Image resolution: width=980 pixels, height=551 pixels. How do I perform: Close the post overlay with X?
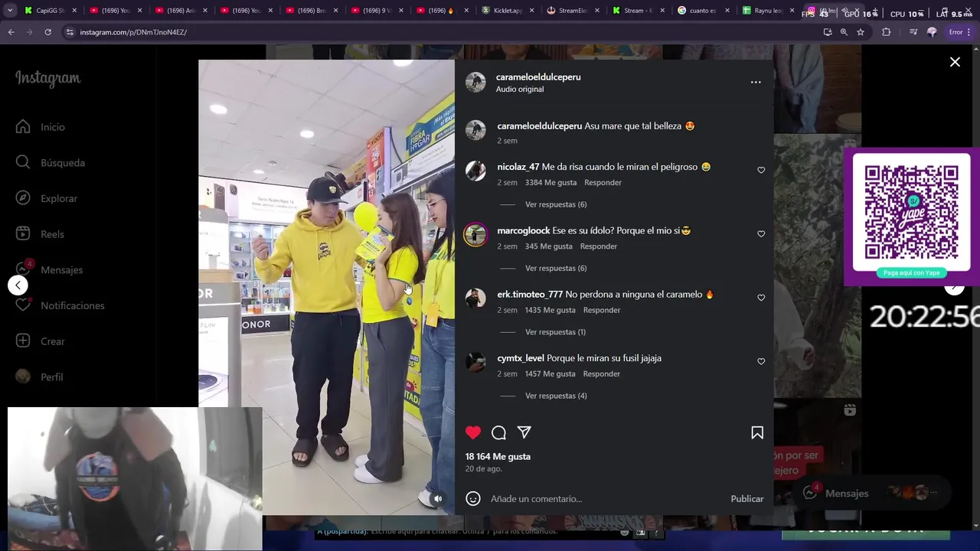click(955, 62)
